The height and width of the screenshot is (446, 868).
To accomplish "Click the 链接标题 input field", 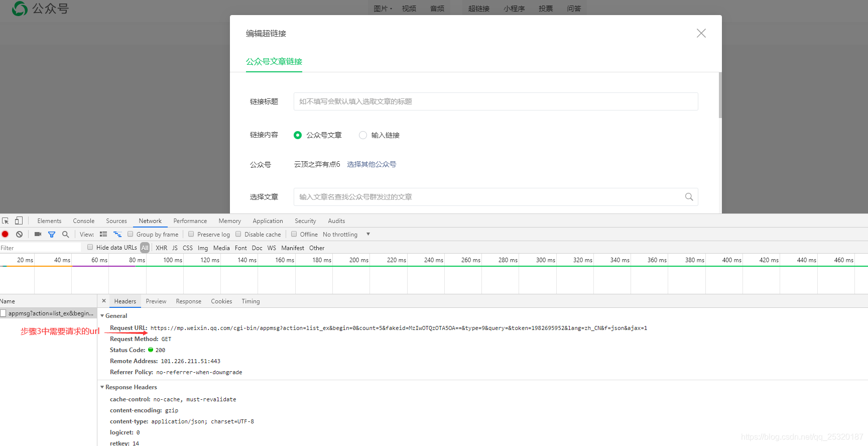I will click(x=496, y=101).
